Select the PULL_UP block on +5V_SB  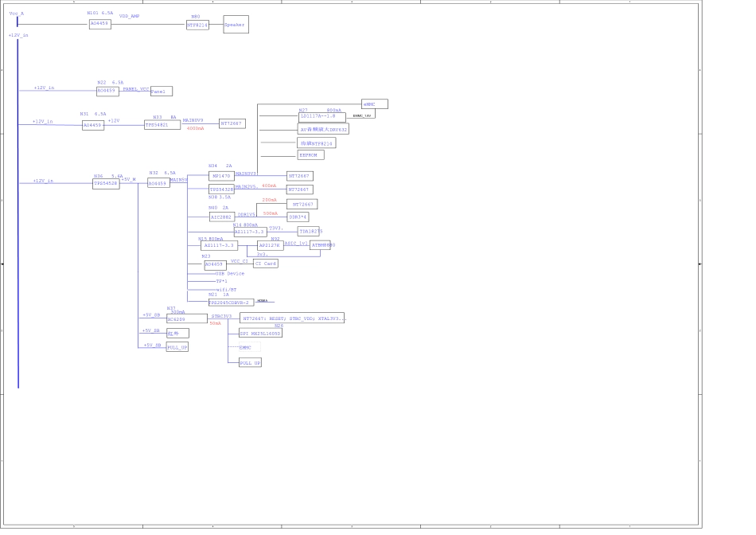[177, 347]
